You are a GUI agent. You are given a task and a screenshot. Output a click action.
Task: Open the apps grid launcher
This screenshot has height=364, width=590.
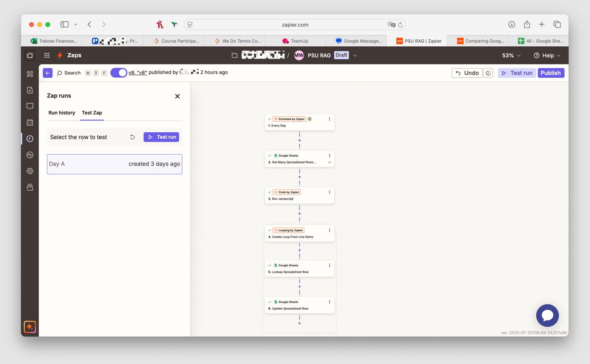(x=47, y=55)
